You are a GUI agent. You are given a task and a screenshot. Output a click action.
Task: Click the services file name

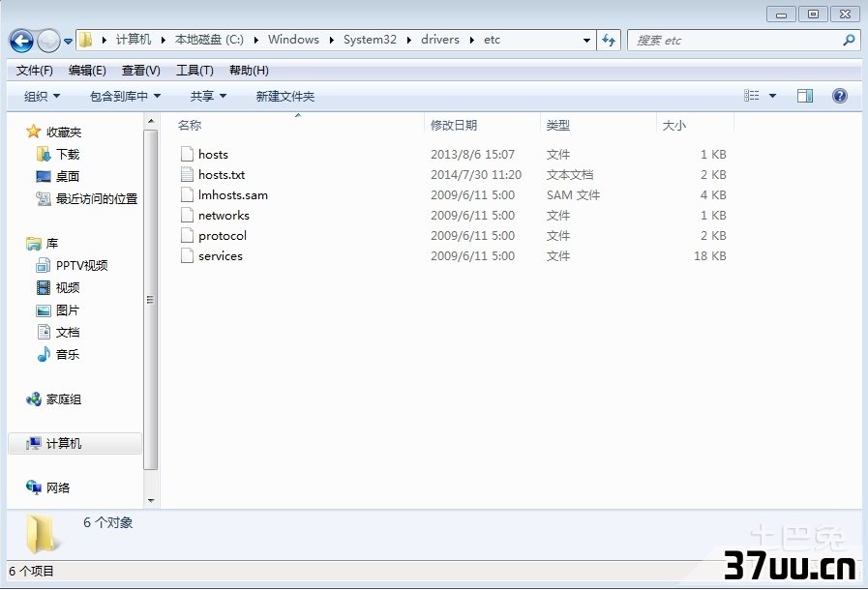(221, 255)
